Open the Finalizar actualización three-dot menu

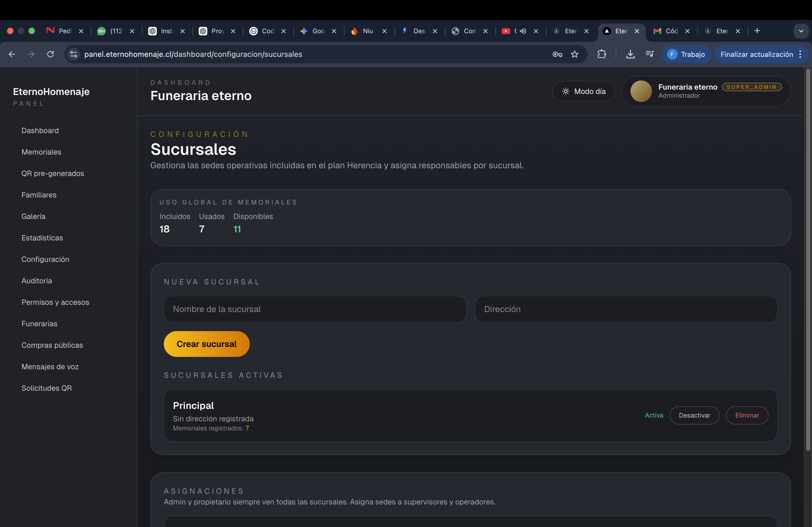click(800, 54)
